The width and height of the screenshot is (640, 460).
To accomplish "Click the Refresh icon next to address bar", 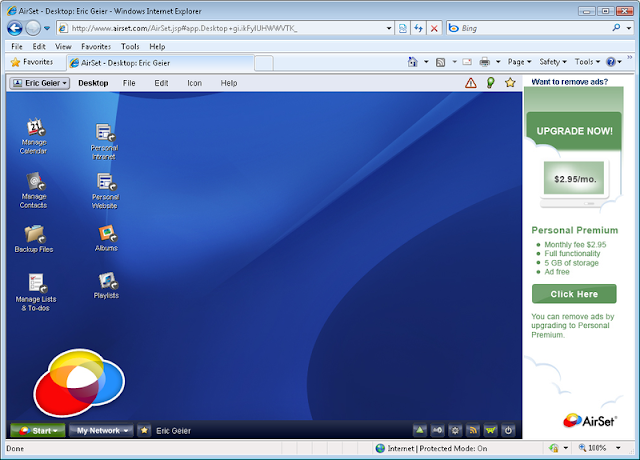I will coord(418,28).
